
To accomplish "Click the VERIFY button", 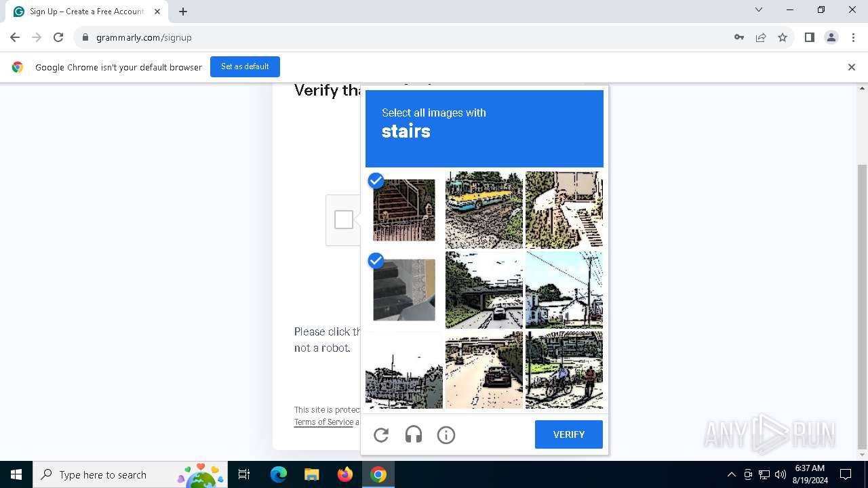I will (x=568, y=434).
